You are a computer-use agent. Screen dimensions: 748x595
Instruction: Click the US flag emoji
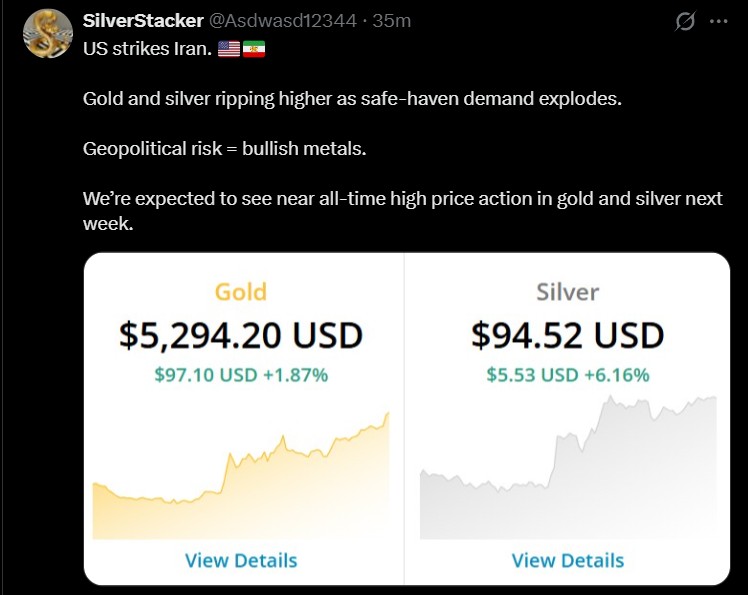click(228, 48)
